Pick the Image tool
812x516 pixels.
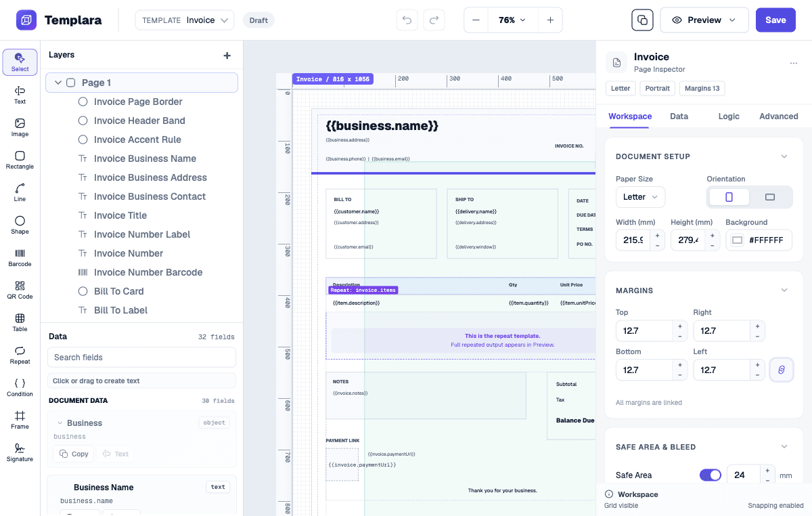tap(20, 127)
